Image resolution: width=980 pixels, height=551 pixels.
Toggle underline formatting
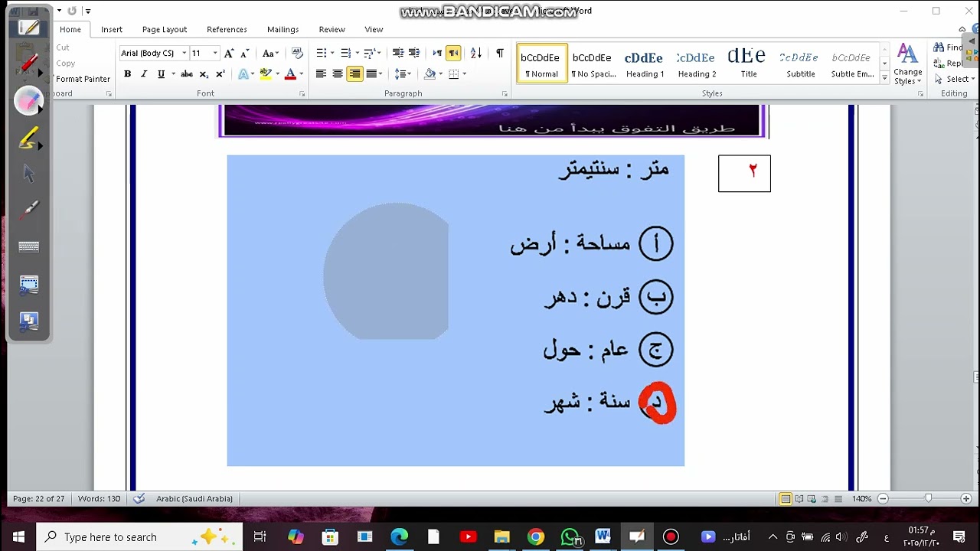161,74
